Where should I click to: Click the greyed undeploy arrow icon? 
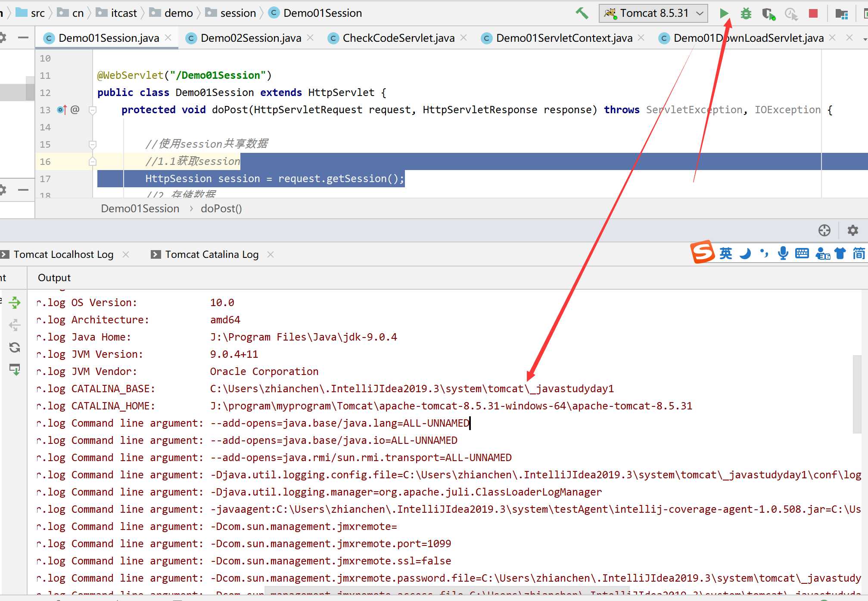[15, 325]
